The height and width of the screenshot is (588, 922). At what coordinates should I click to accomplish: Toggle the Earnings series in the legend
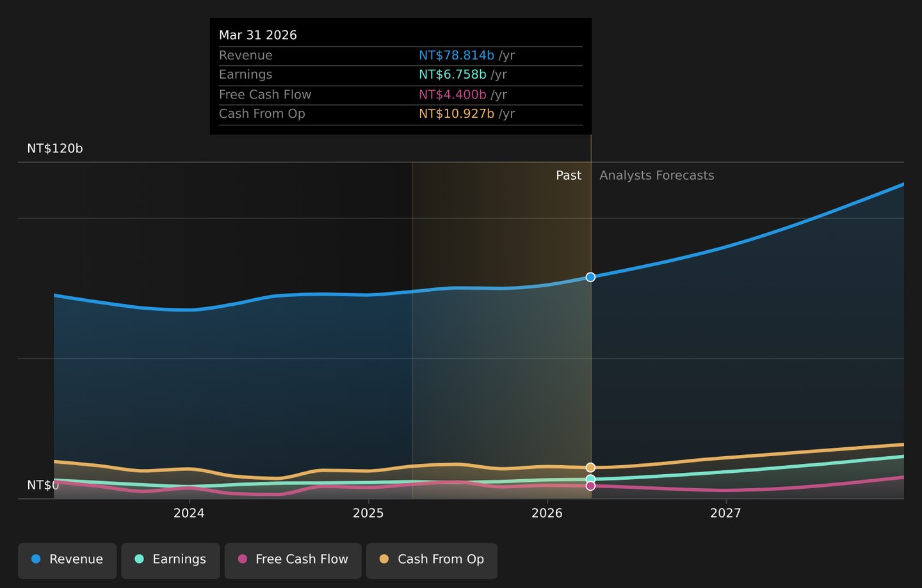pos(170,560)
